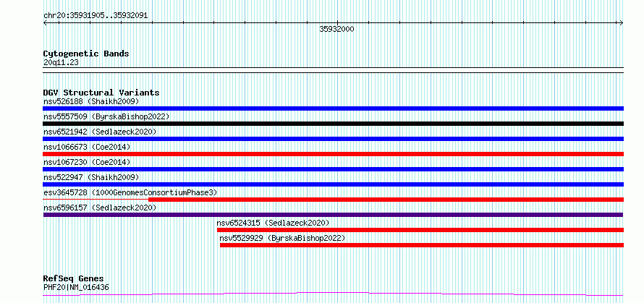Select the red bar under nsv6524315

click(420, 230)
